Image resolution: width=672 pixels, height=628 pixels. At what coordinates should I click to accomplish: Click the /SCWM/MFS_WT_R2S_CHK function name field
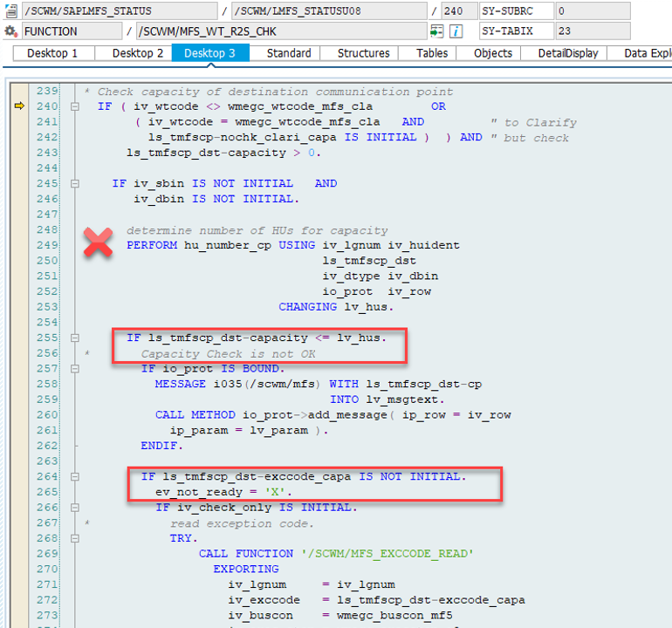282,31
